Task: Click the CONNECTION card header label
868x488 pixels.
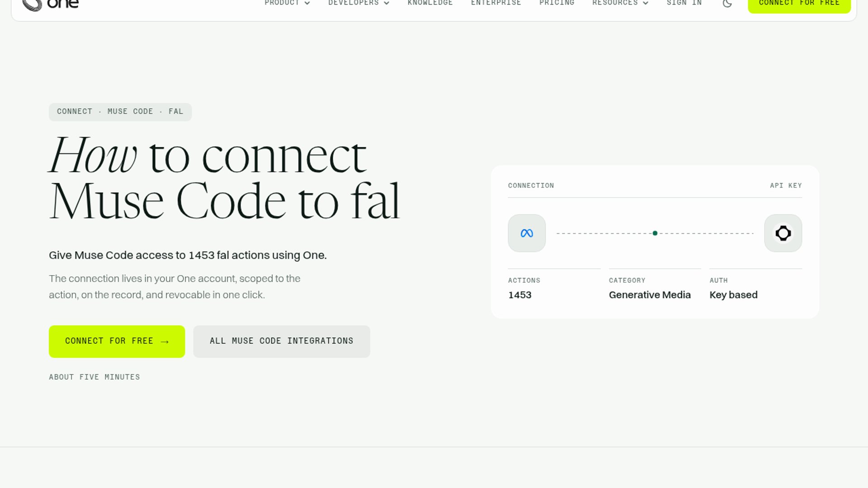Action: point(531,186)
